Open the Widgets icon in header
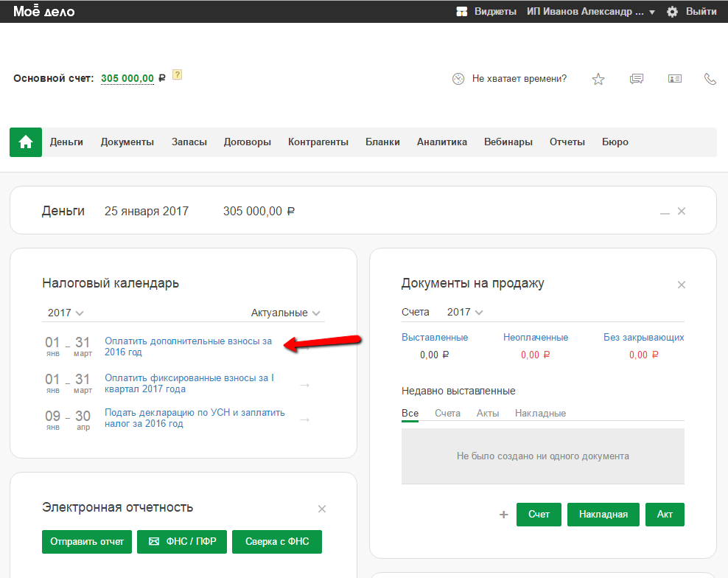 pyautogui.click(x=461, y=12)
